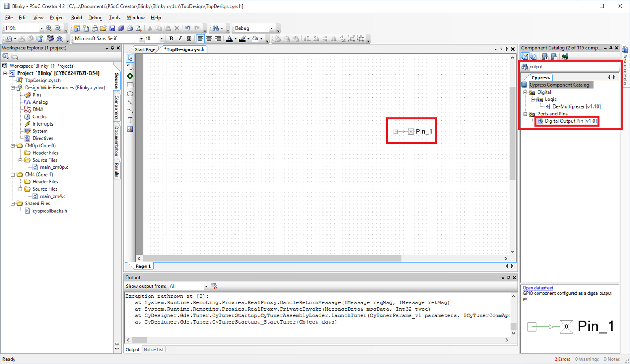Click the Zoom Out magnifier icon
The width and height of the screenshot is (630, 364).
point(58,28)
